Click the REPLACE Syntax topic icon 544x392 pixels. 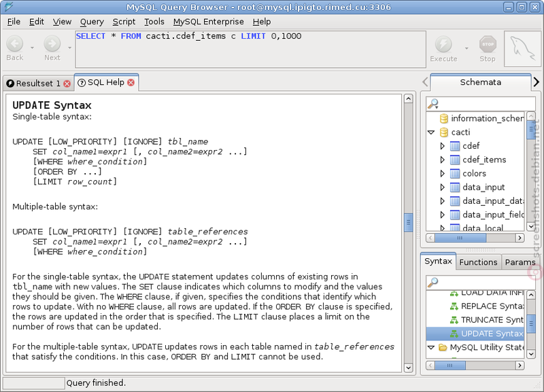click(x=454, y=306)
